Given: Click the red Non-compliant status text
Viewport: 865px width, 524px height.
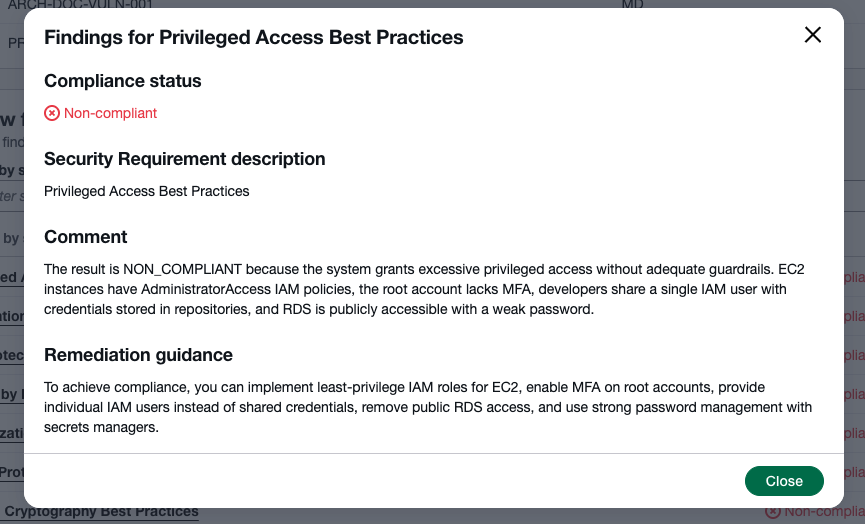Looking at the screenshot, I should tap(110, 113).
